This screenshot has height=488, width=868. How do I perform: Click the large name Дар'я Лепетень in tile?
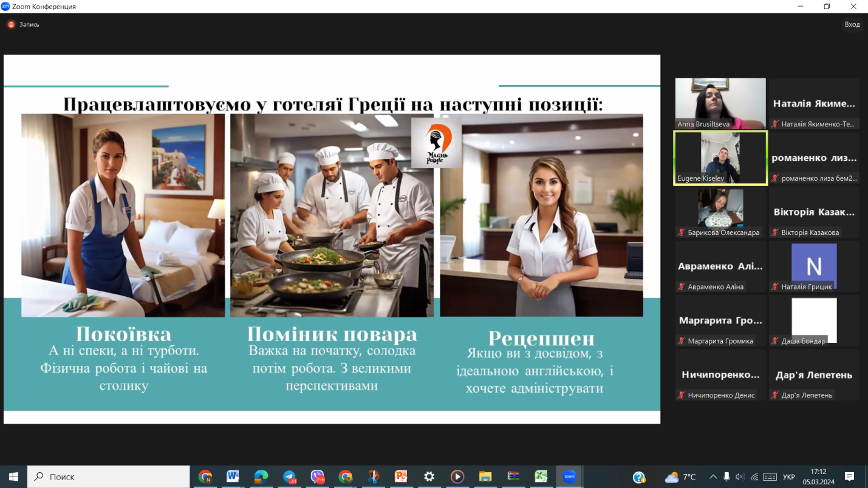tap(814, 375)
